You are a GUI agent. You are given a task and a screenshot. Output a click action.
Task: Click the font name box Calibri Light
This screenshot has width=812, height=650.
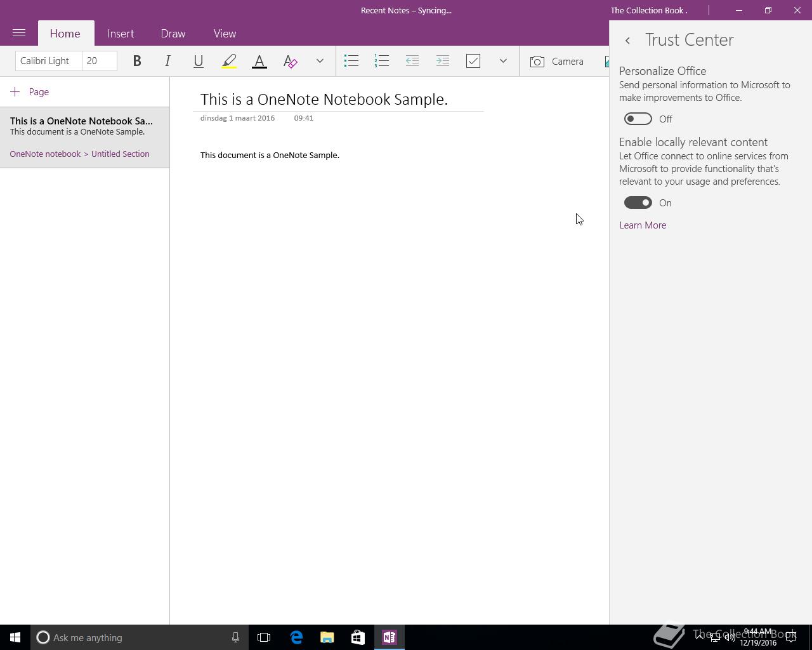point(48,61)
